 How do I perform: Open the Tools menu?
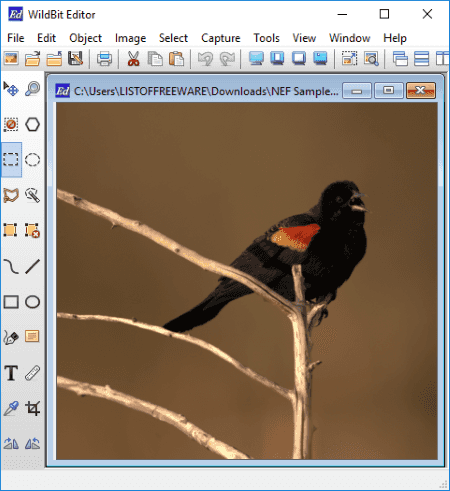tap(266, 38)
